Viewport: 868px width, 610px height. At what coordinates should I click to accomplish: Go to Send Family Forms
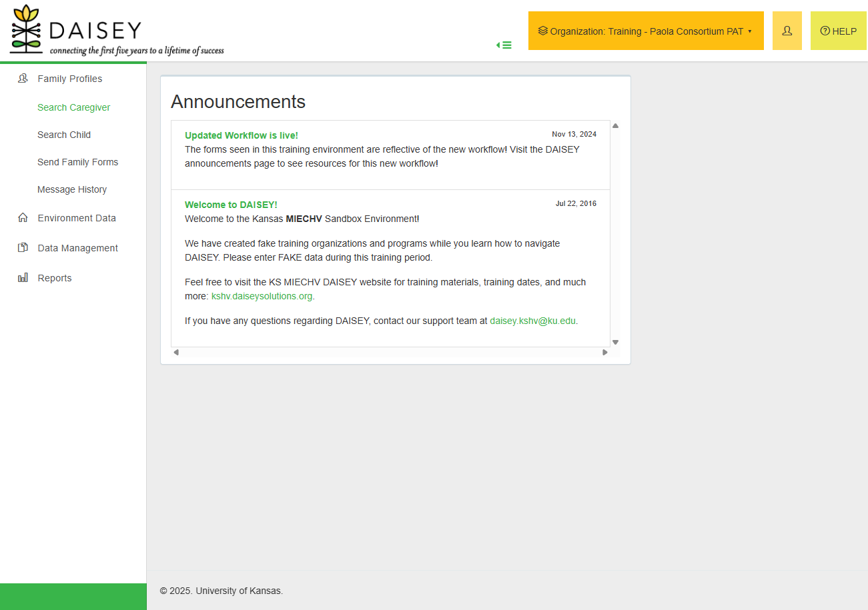[78, 162]
